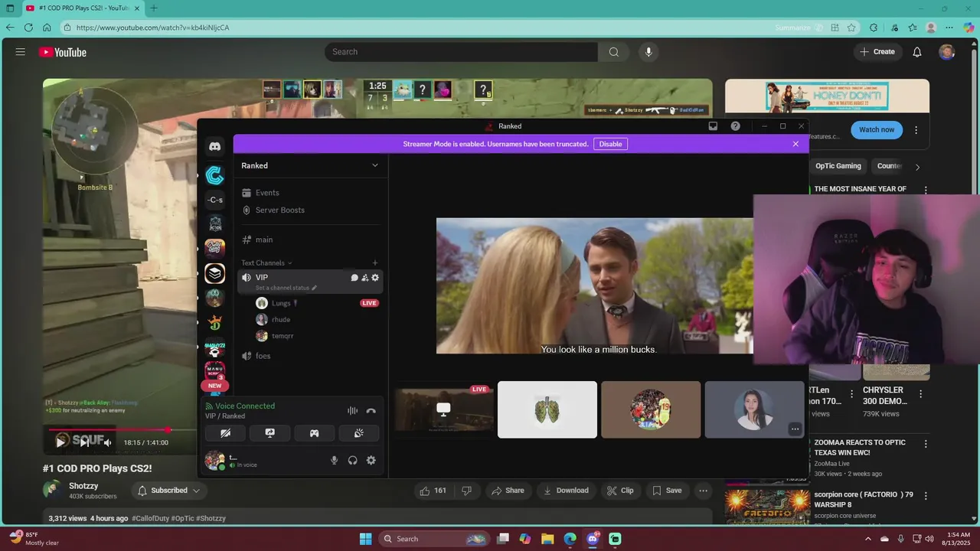Open the Subscribed notification dropdown
The width and height of the screenshot is (980, 551).
click(168, 491)
